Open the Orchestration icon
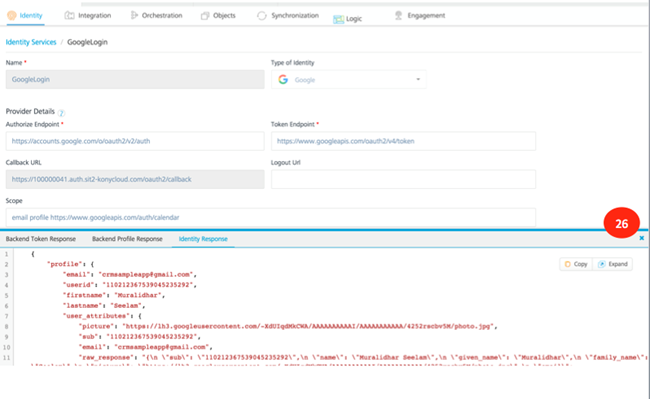The height and width of the screenshot is (399, 650). (134, 15)
